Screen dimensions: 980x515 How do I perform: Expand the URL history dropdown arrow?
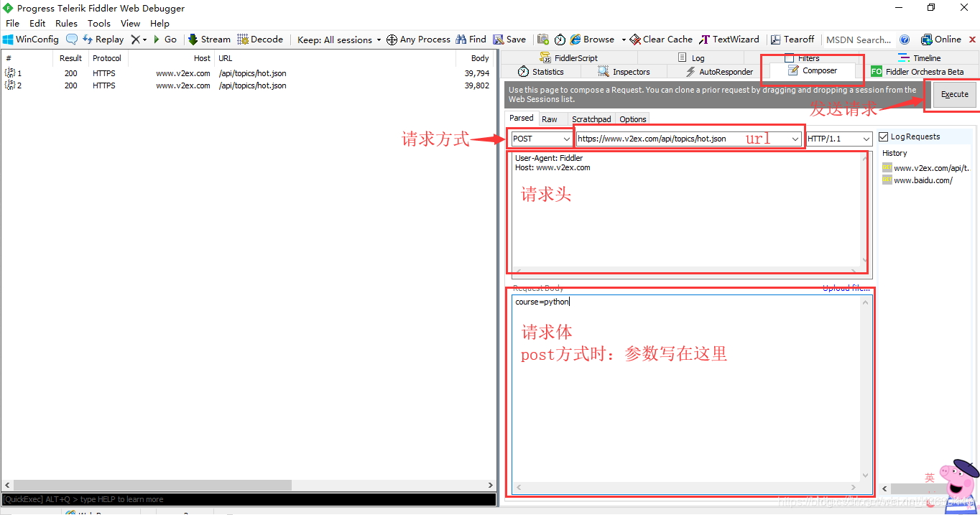[795, 139]
